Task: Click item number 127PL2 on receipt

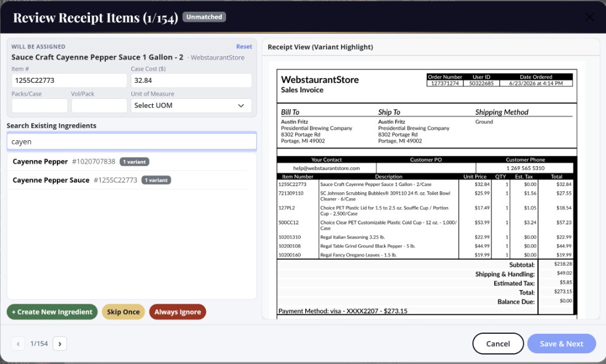Action: point(286,208)
